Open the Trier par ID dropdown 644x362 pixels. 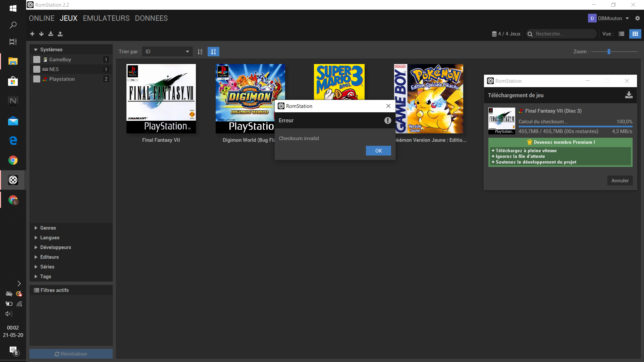[167, 52]
